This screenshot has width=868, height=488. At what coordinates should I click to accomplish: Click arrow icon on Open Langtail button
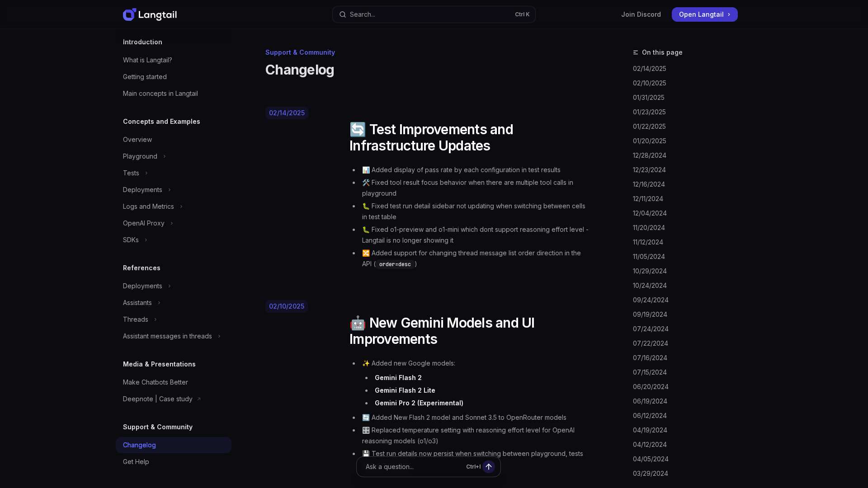[x=729, y=14]
